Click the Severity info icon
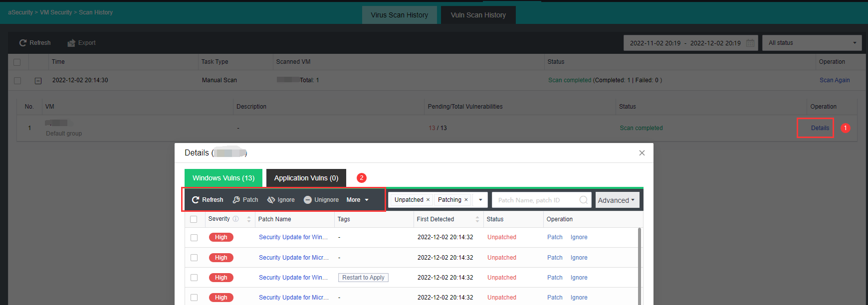868x305 pixels. click(235, 219)
